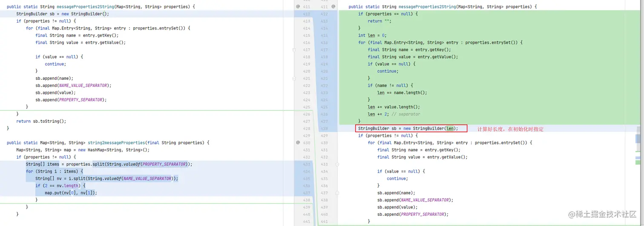
Task: Click 'Map<String, String> map = new HashMap' line
Action: 83,150
